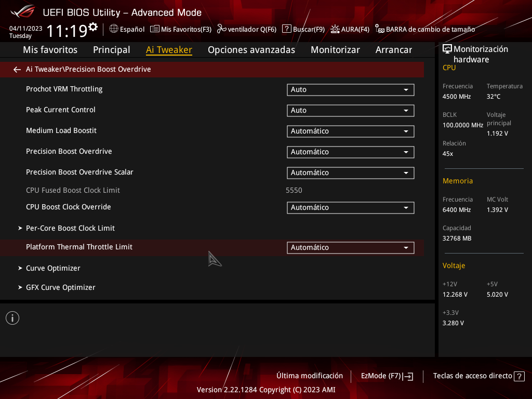
Task: Switch to EzMode (F7)
Action: click(x=387, y=376)
